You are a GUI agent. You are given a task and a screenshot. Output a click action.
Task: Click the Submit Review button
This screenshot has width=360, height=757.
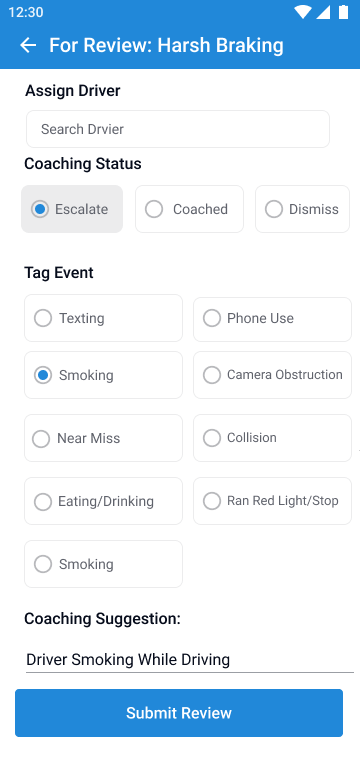click(x=179, y=713)
